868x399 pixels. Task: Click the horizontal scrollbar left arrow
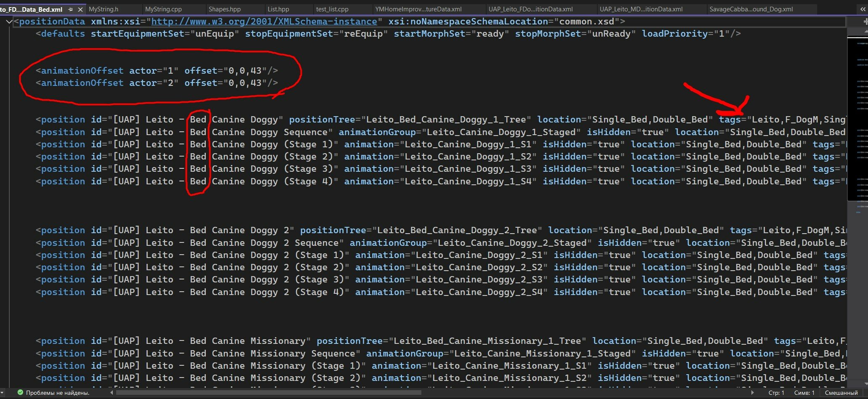coord(112,393)
